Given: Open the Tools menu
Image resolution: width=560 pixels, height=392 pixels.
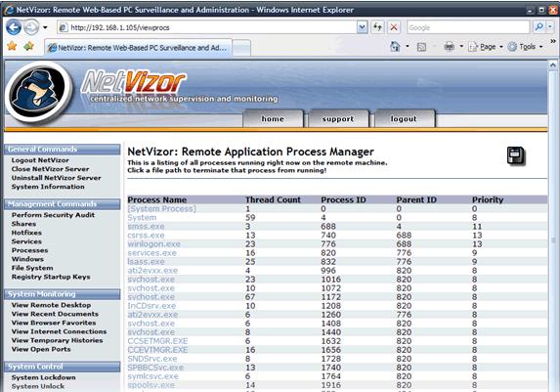Looking at the screenshot, I should click(x=525, y=47).
